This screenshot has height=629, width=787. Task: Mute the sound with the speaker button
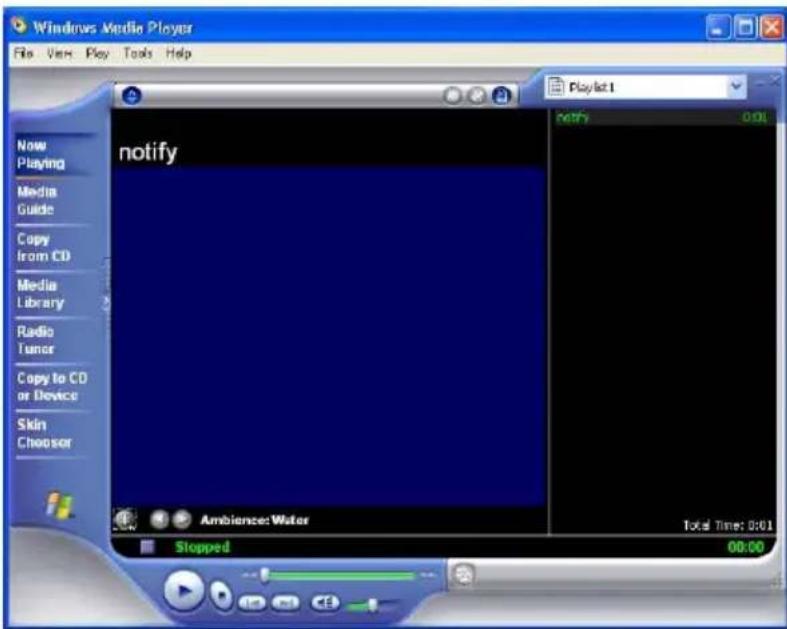pyautogui.click(x=325, y=602)
